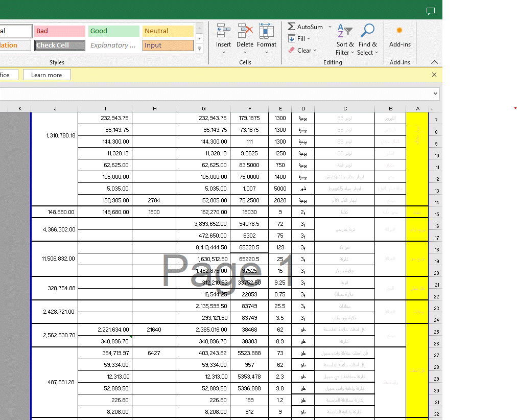Open Sort & Filter tool
Viewport: 517px width, 420px height.
click(x=345, y=39)
